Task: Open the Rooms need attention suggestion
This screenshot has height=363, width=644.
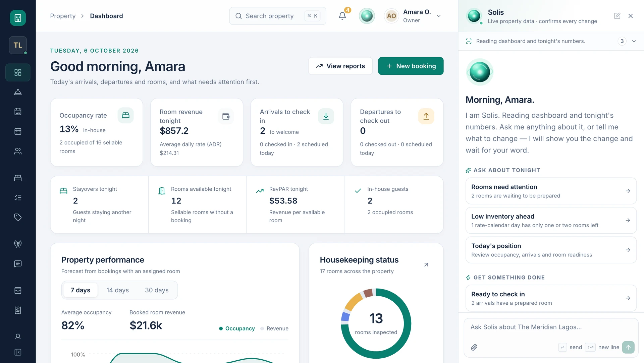Action: (551, 191)
